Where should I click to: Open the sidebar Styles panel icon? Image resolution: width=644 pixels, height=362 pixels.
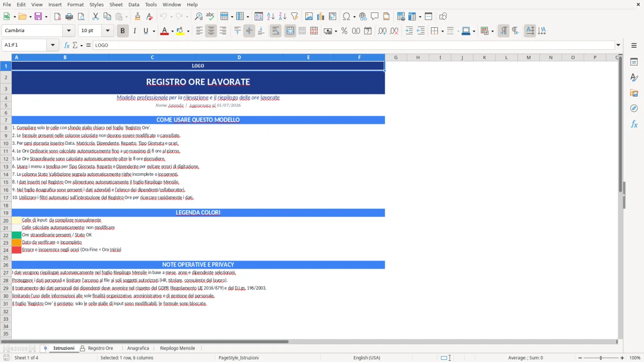pyautogui.click(x=634, y=78)
